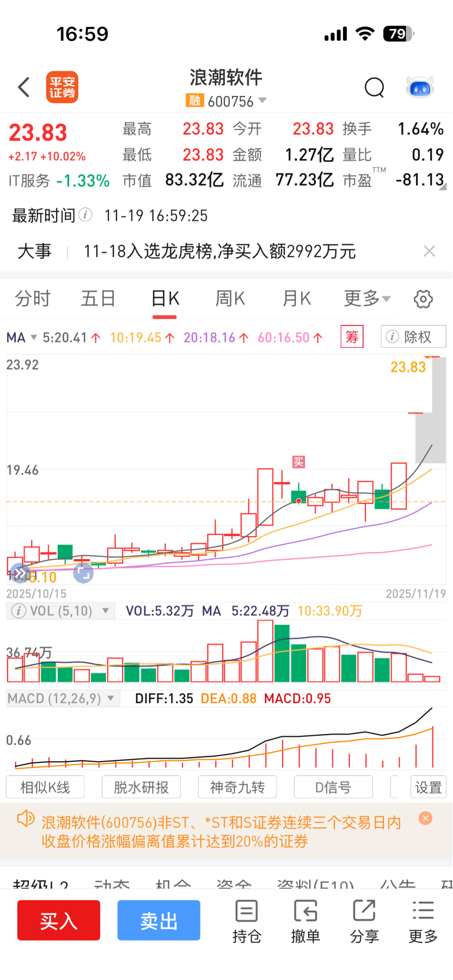Open chart settings gear icon
This screenshot has height=980, width=453.
[423, 299]
